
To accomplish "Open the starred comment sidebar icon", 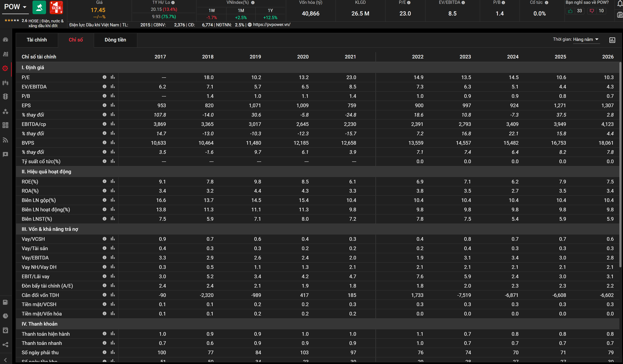I will [x=5, y=154].
